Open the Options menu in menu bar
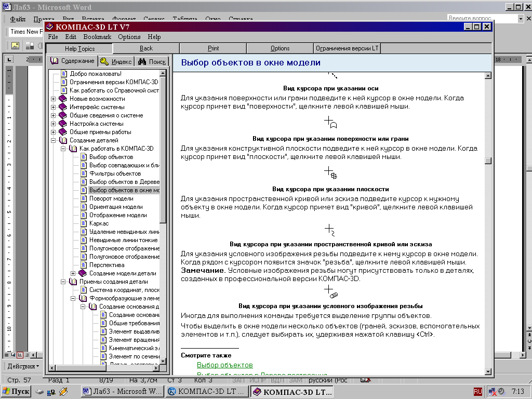 [x=129, y=37]
